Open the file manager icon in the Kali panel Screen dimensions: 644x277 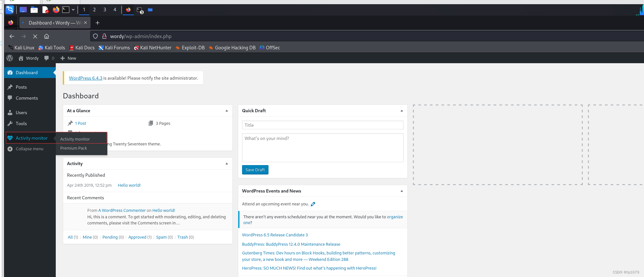[34, 10]
